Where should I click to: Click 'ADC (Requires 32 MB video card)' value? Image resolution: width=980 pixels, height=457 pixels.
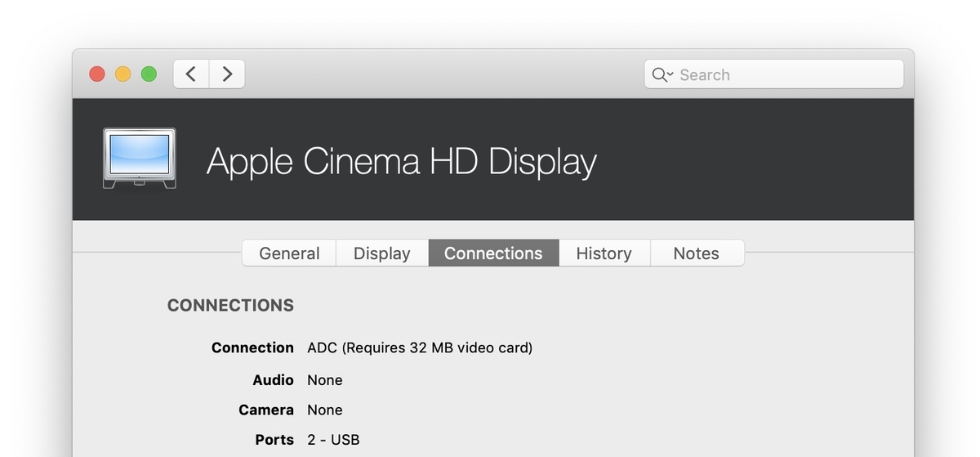tap(420, 348)
